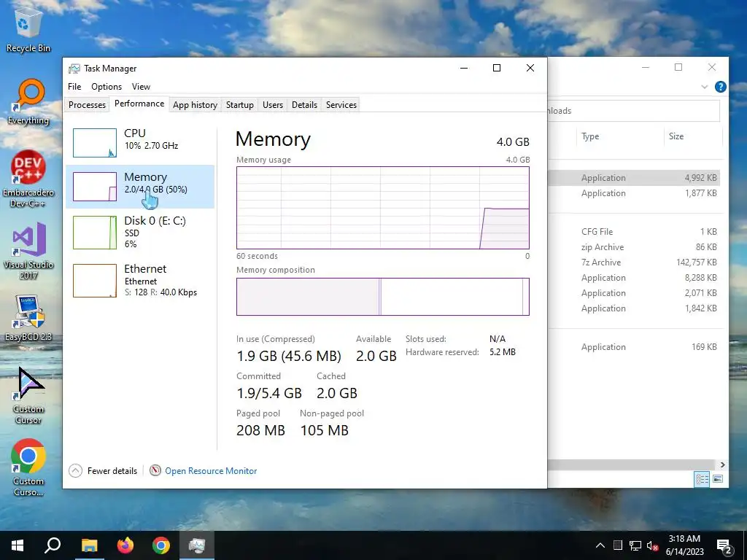Open the notification center icon
747x560 pixels.
tap(724, 545)
